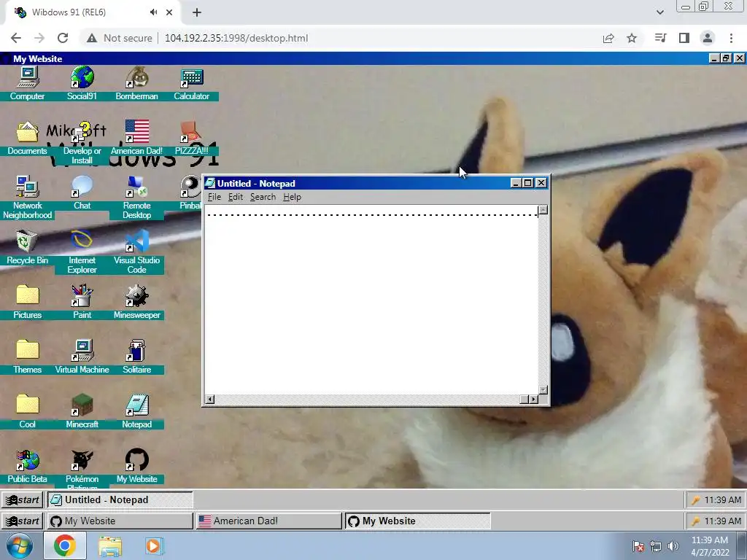Launch the Minecraft block icon
This screenshot has width=747, height=560.
[x=82, y=412]
